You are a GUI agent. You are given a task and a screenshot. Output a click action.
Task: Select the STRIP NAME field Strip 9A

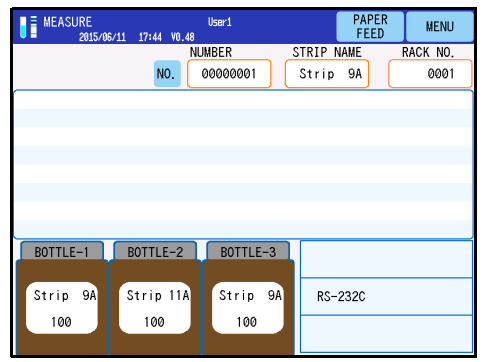pos(327,74)
